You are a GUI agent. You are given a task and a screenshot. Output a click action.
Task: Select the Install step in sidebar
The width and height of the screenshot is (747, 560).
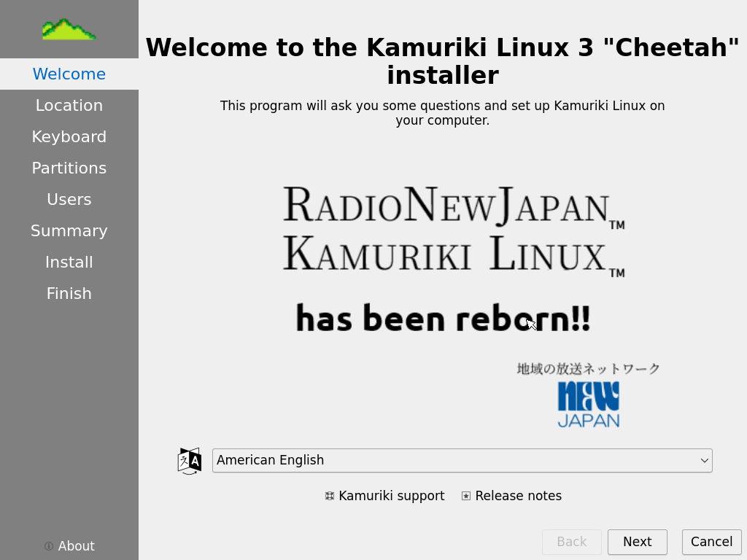[x=69, y=262]
